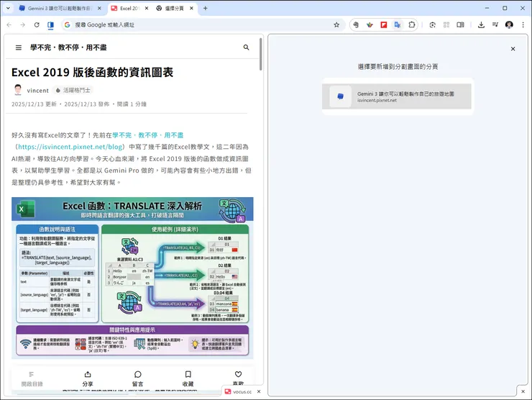Switch to the Gemini 3 browser tab
The height and width of the screenshot is (400, 532).
coord(60,8)
